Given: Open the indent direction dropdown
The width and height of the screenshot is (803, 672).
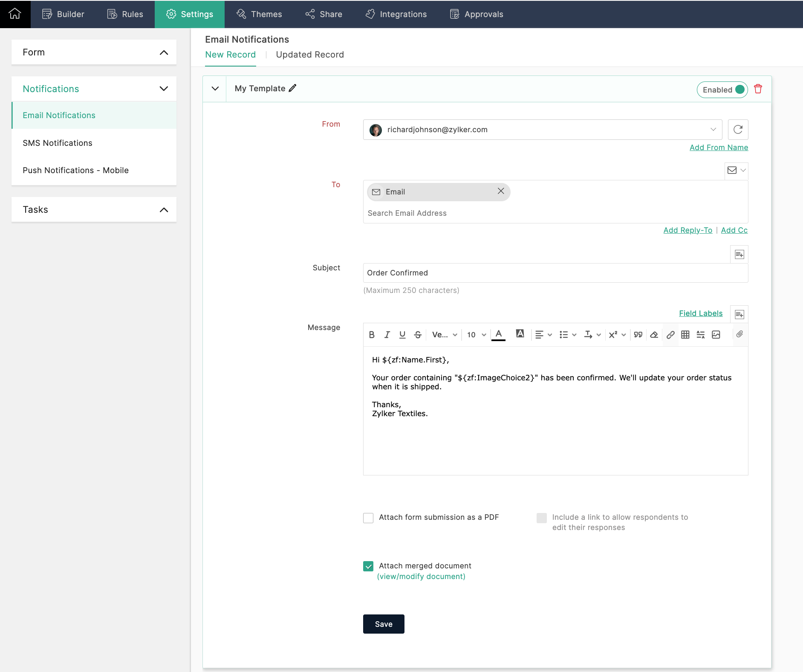Looking at the screenshot, I should pos(592,335).
